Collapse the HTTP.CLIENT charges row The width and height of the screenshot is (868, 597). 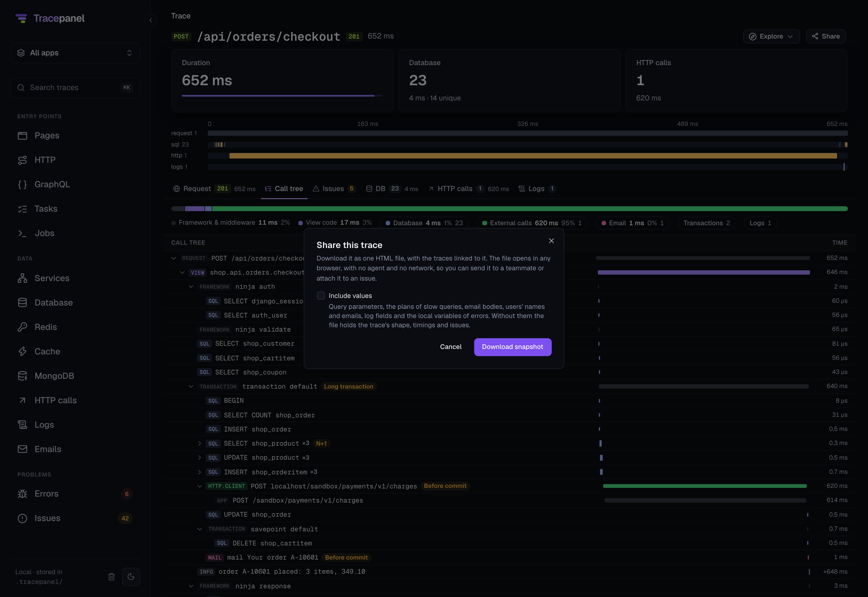pyautogui.click(x=199, y=486)
